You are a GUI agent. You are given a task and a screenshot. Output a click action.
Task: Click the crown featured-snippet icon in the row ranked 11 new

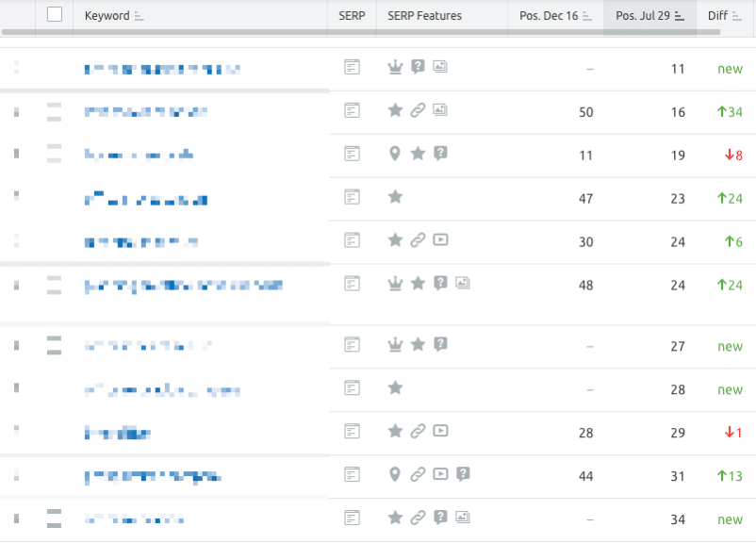[395, 67]
